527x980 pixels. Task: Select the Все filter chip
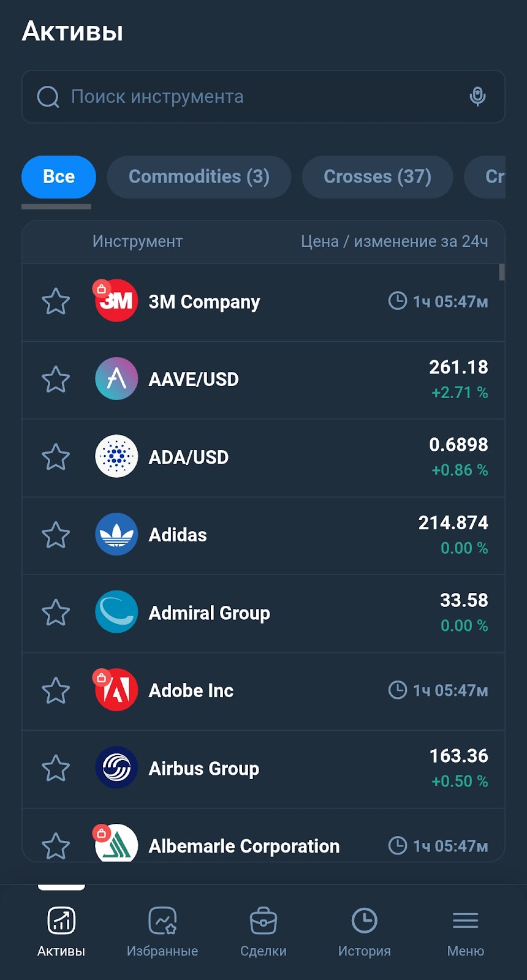59,176
